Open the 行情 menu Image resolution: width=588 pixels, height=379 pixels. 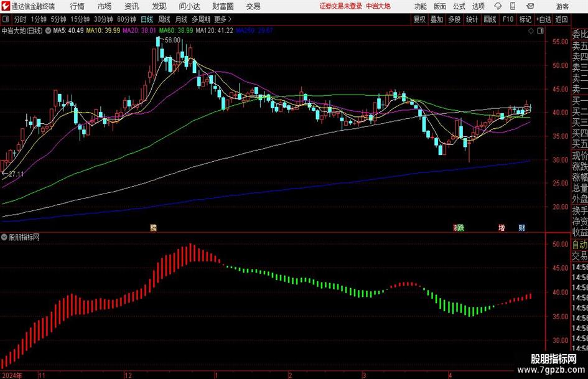[x=77, y=6]
